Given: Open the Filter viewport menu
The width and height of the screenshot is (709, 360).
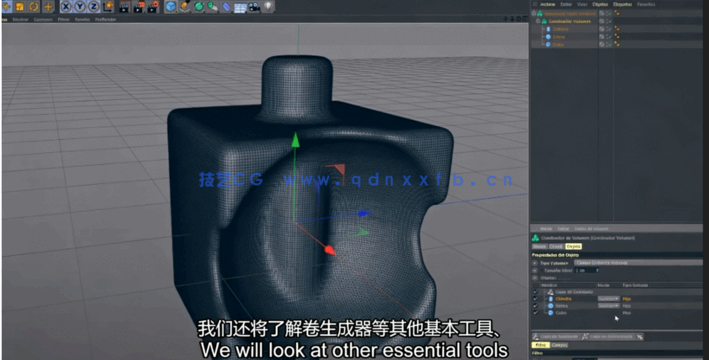Looking at the screenshot, I should (64, 19).
